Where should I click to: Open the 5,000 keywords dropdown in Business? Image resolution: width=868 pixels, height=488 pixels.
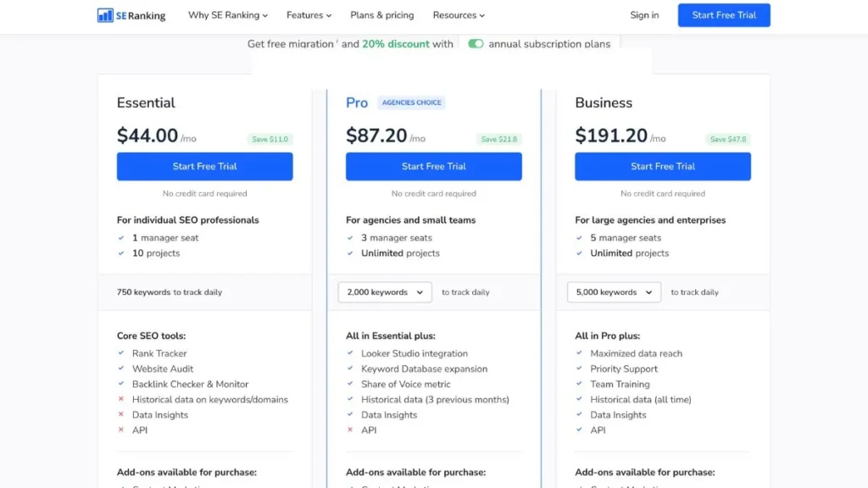(614, 291)
